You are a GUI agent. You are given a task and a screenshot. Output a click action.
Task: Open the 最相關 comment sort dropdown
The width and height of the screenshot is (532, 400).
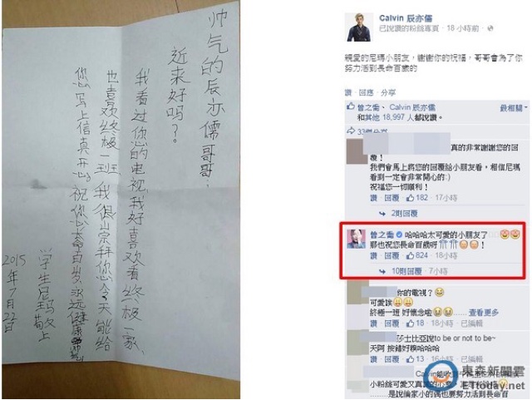click(514, 108)
